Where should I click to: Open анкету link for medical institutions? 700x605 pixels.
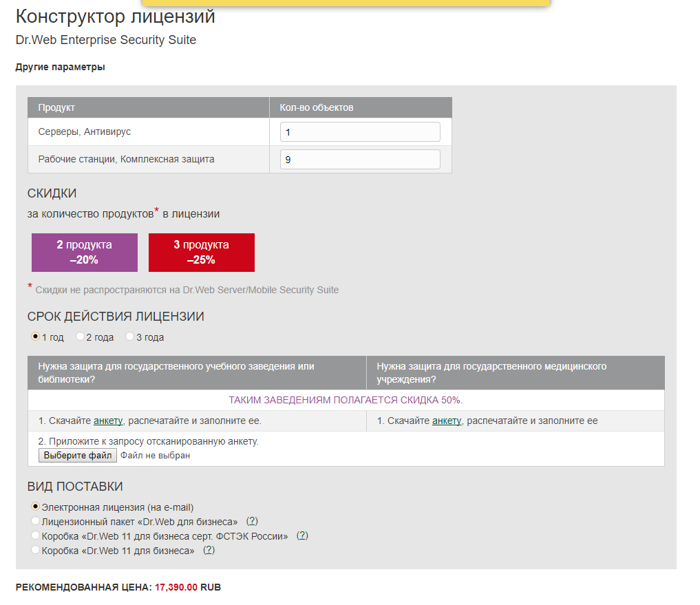pos(447,421)
